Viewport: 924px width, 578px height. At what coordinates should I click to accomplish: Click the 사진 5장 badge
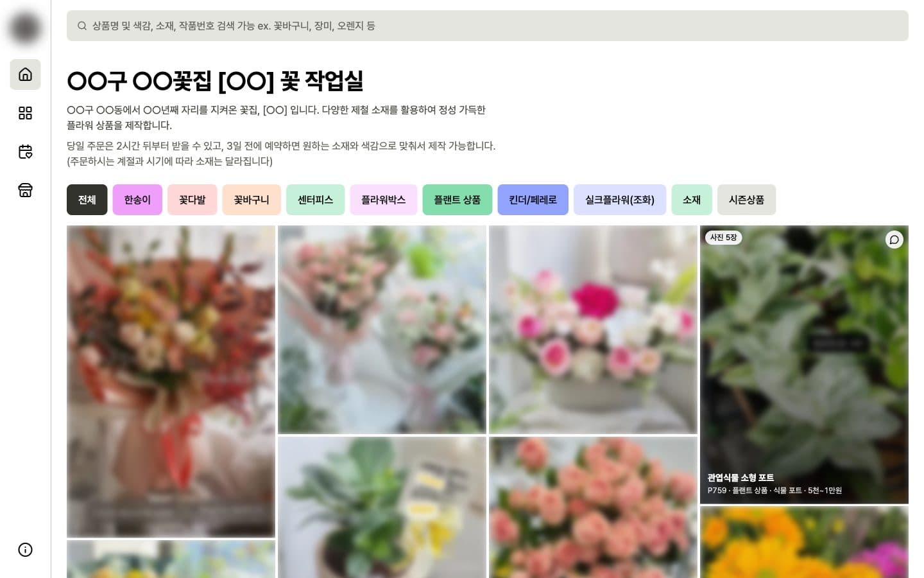[723, 238]
